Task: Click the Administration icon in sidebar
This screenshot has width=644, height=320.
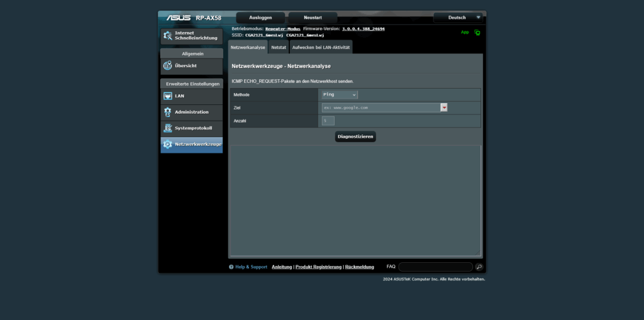Action: click(x=168, y=112)
